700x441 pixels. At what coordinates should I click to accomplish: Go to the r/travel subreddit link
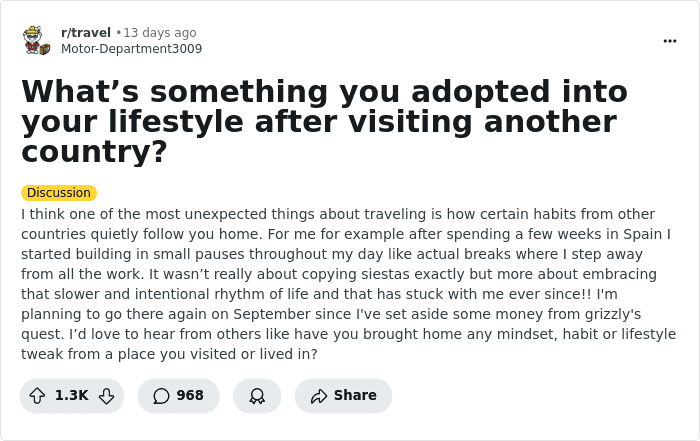(86, 33)
